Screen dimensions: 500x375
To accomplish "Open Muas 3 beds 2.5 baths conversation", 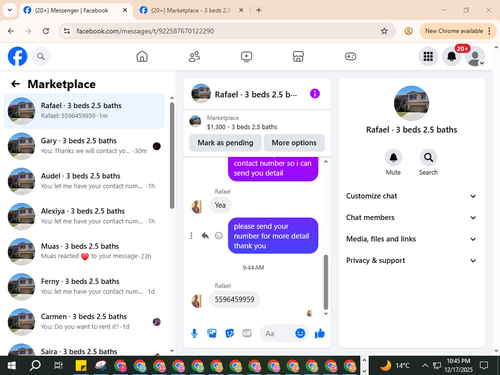I will (84, 252).
